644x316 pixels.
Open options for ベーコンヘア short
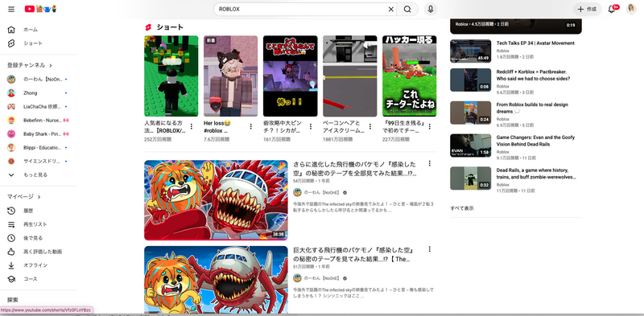[x=370, y=126]
